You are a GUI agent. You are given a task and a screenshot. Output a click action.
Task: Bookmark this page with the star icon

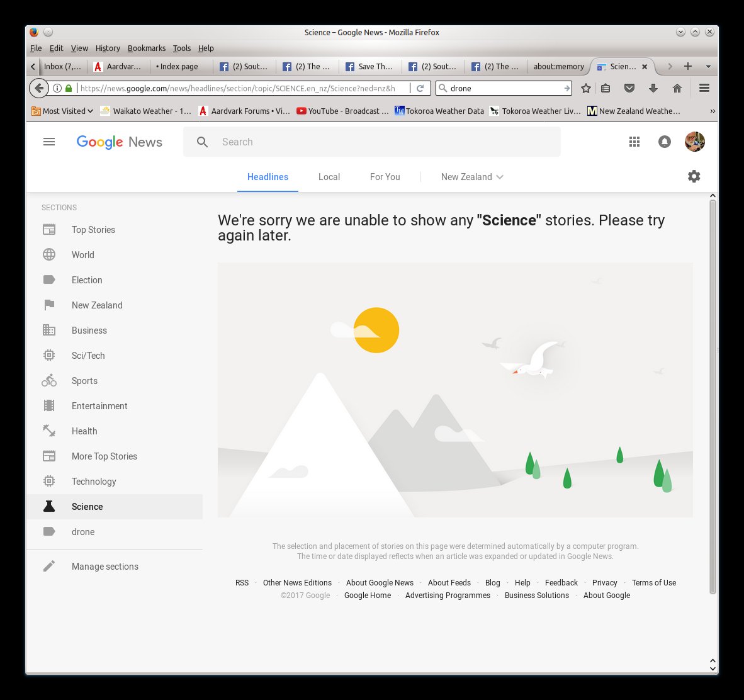click(x=586, y=88)
